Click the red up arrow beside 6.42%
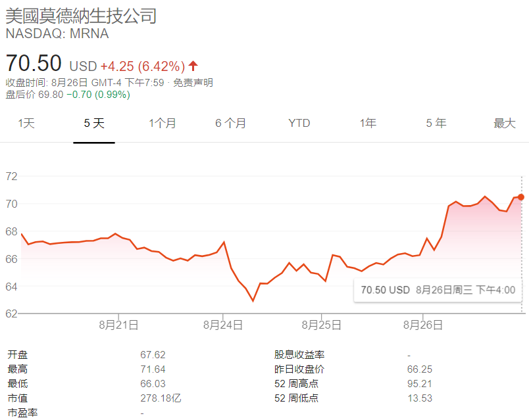 (x=193, y=66)
